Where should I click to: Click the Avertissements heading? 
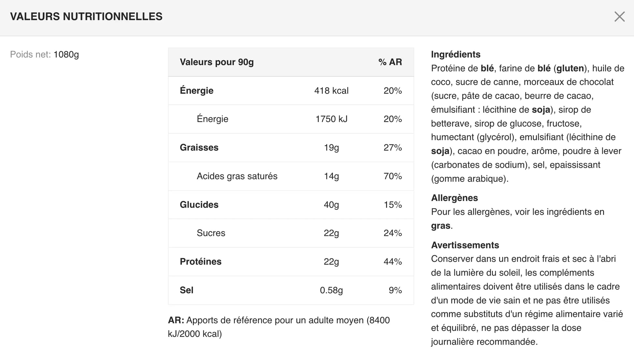[465, 245]
